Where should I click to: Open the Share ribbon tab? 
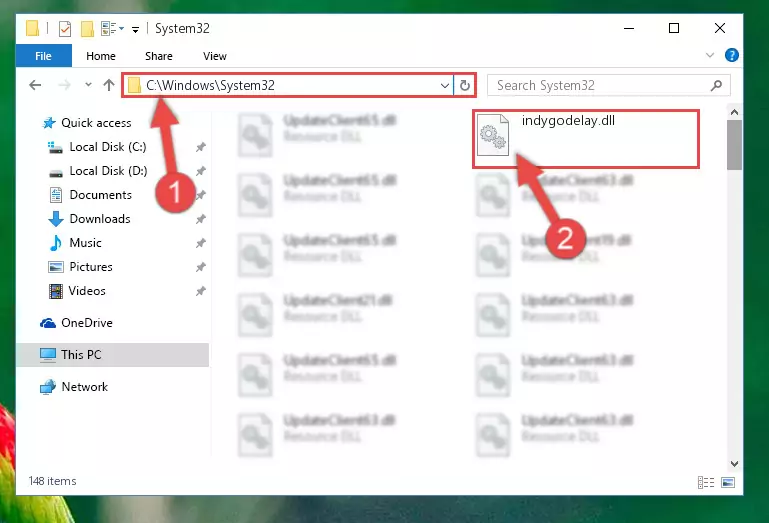point(158,56)
